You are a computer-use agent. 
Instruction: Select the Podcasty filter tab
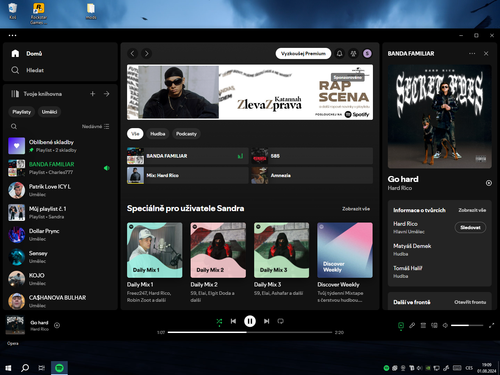coord(186,134)
